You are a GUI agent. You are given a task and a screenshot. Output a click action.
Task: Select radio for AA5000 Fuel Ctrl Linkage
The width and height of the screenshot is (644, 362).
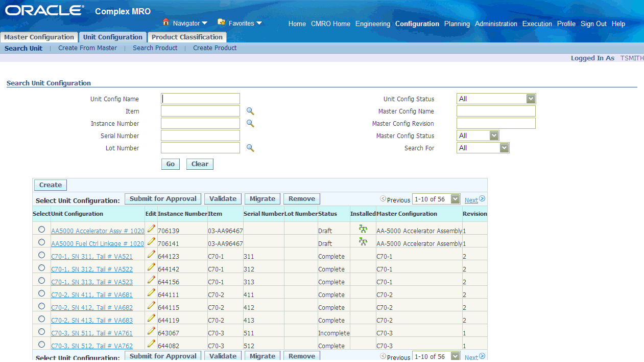coord(41,242)
